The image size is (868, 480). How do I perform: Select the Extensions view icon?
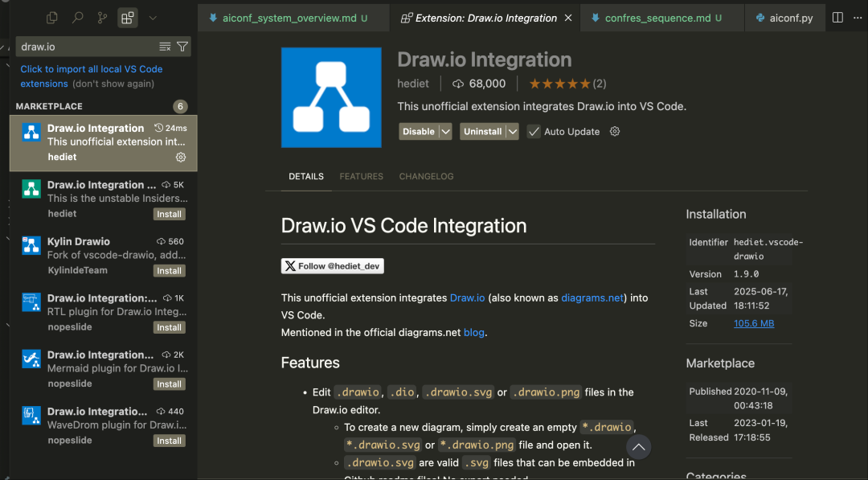[x=127, y=18]
